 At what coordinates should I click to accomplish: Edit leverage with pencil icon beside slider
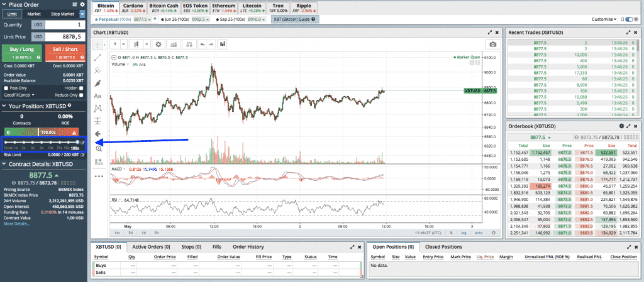coord(82,142)
